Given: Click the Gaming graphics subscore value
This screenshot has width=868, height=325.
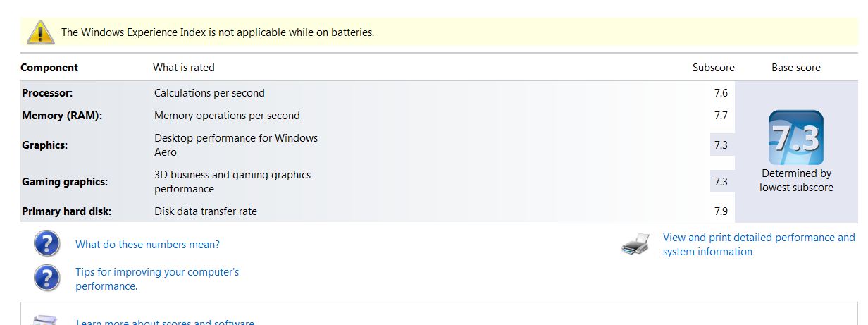Looking at the screenshot, I should click(721, 182).
